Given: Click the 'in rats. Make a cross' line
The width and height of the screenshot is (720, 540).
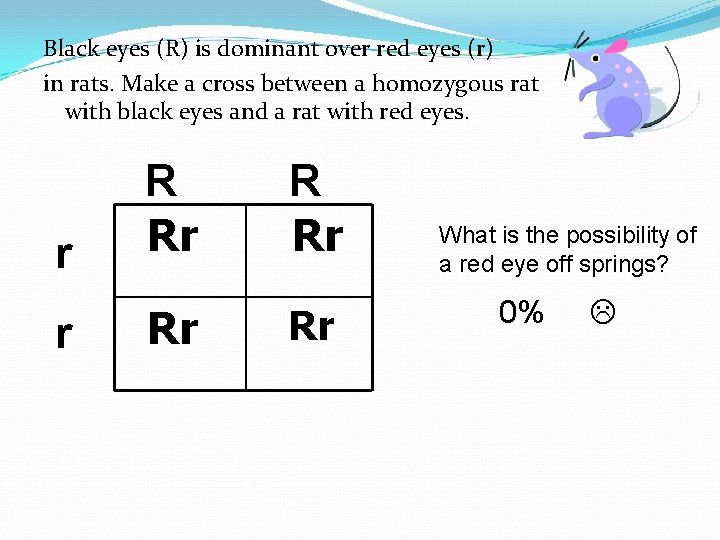Looking at the screenshot, I should pyautogui.click(x=290, y=83).
